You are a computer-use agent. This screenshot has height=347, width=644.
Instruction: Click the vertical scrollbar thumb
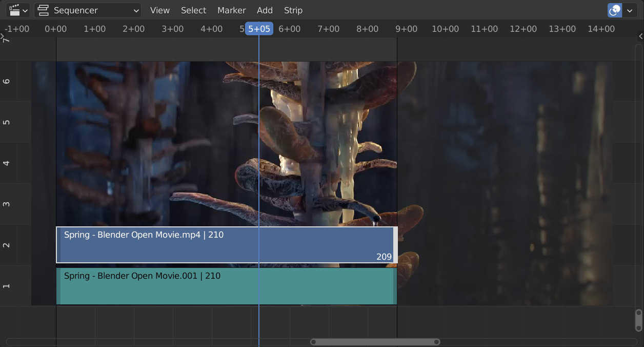coord(638,320)
